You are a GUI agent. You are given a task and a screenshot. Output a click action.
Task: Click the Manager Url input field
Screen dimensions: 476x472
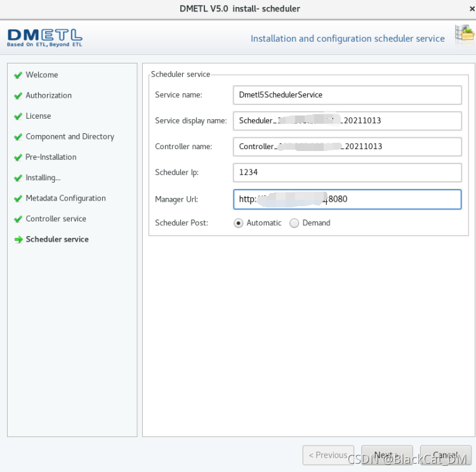click(347, 199)
